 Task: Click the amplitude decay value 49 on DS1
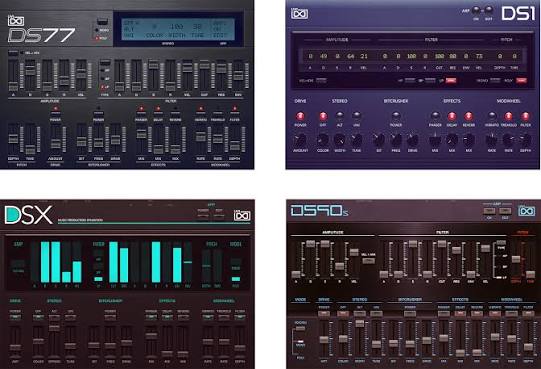click(x=323, y=56)
